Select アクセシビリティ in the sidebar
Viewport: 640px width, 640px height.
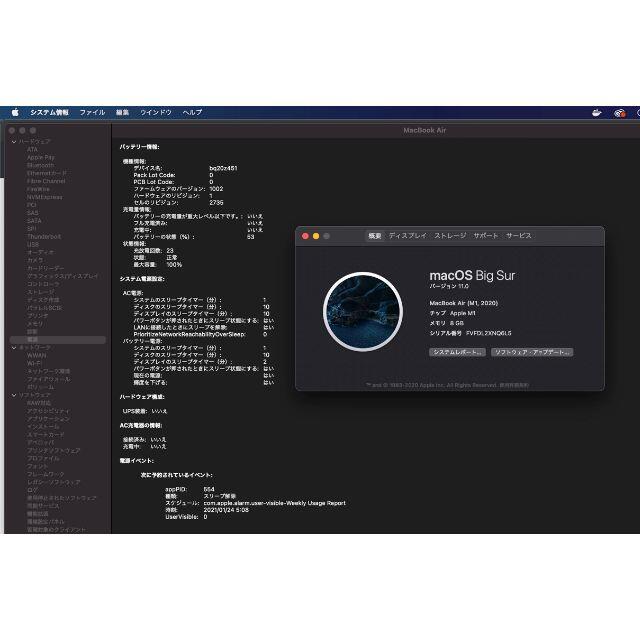(49, 411)
